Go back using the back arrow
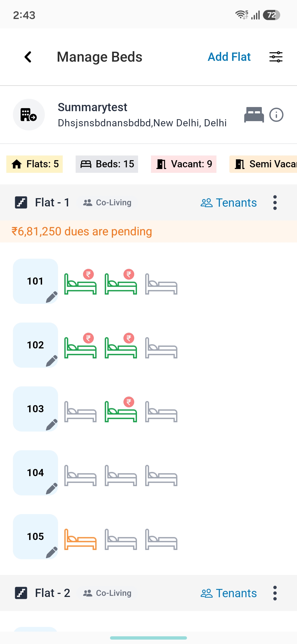Screen dimensions: 297x644 (28, 57)
